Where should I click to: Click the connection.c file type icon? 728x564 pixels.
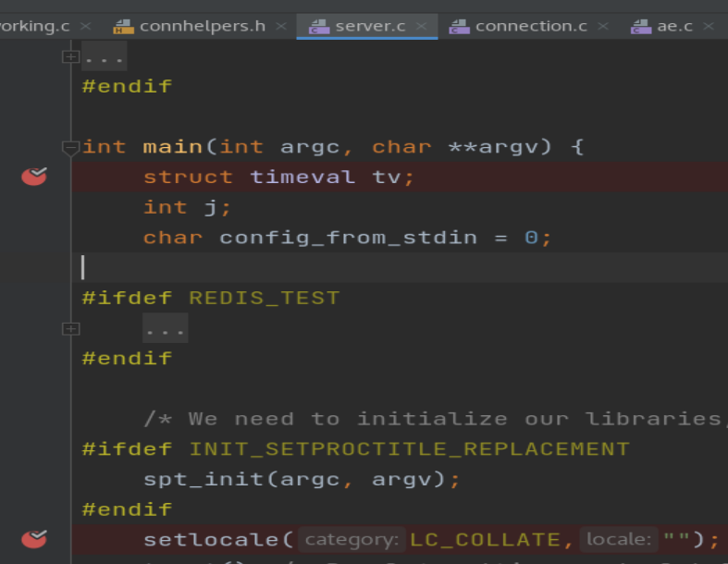pyautogui.click(x=459, y=26)
